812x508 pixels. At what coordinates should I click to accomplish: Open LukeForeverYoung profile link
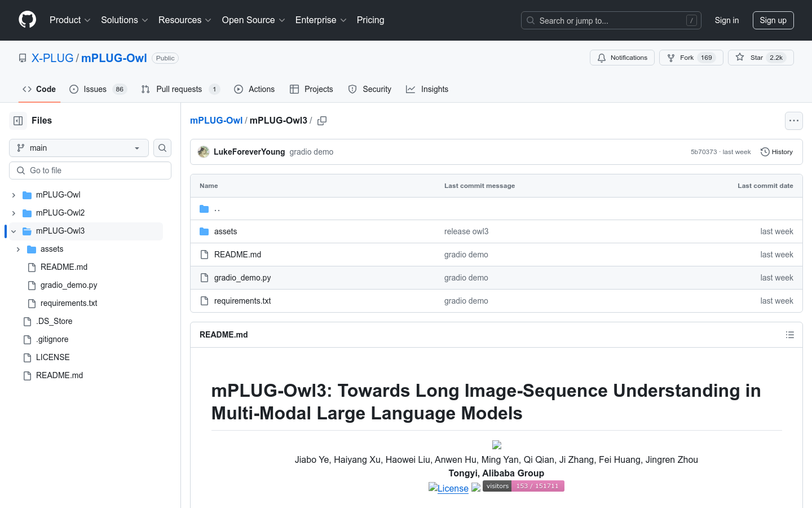tap(249, 152)
